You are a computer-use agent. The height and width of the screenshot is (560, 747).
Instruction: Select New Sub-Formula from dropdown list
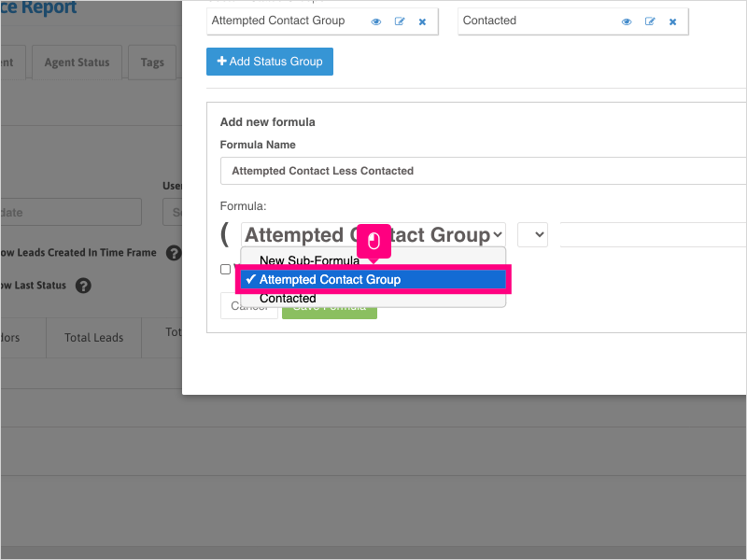373,260
